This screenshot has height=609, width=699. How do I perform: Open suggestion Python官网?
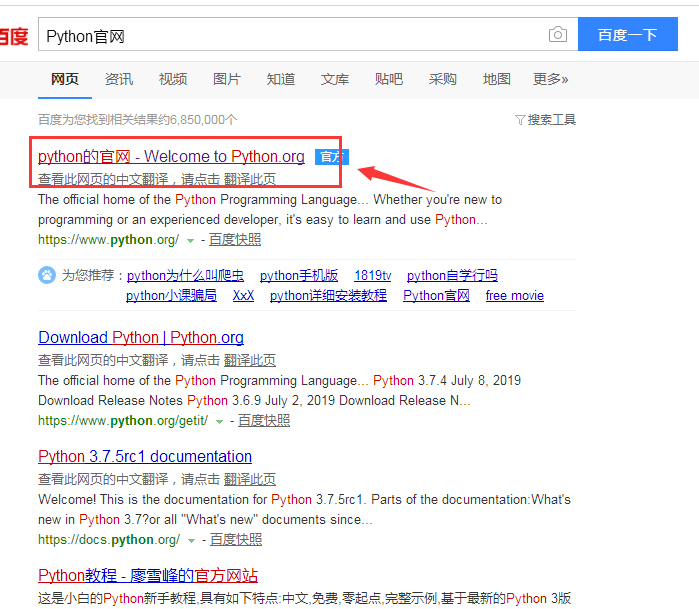click(x=436, y=296)
